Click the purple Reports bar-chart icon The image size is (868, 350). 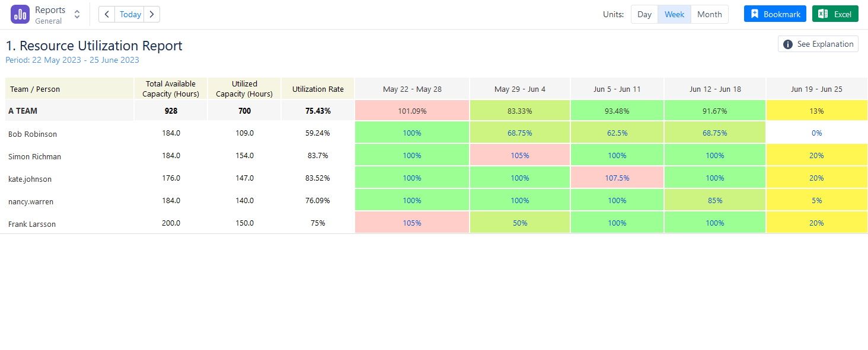20,14
